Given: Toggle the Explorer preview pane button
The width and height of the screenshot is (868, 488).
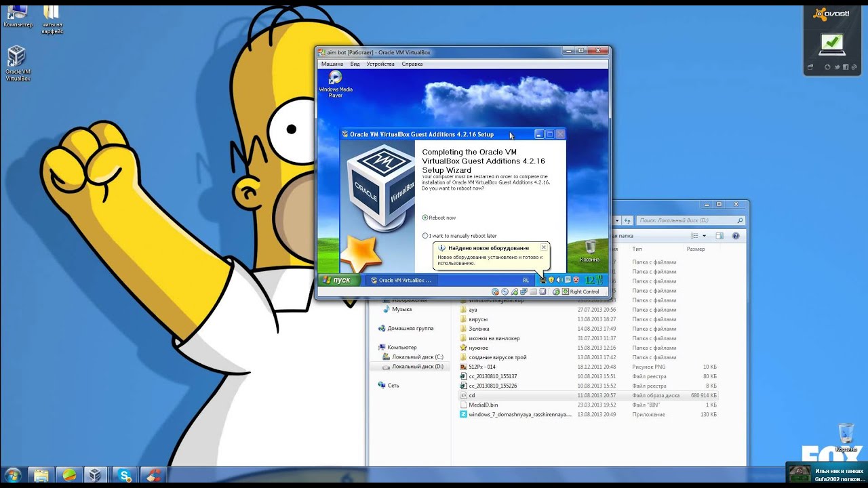Looking at the screenshot, I should click(x=719, y=236).
